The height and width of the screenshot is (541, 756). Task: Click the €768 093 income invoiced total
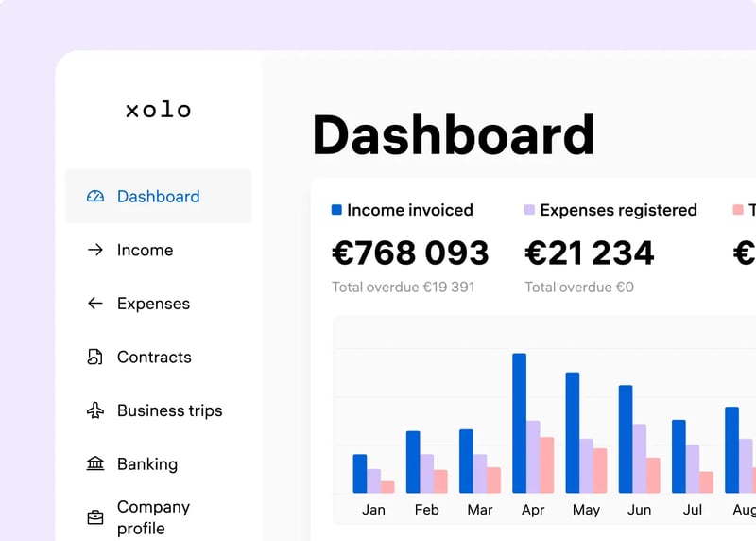(410, 253)
